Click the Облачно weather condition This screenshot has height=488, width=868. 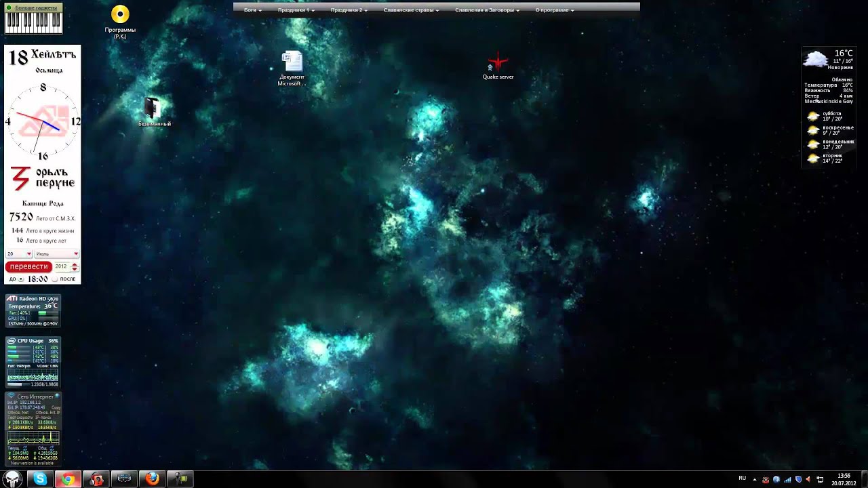point(843,79)
